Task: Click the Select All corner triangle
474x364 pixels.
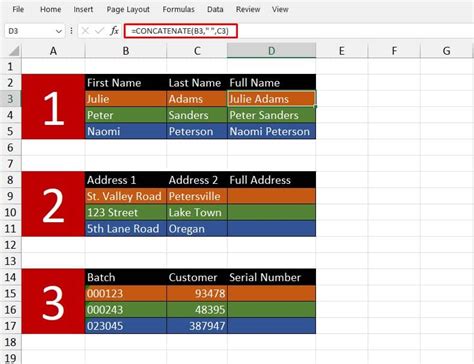Action: [14, 51]
